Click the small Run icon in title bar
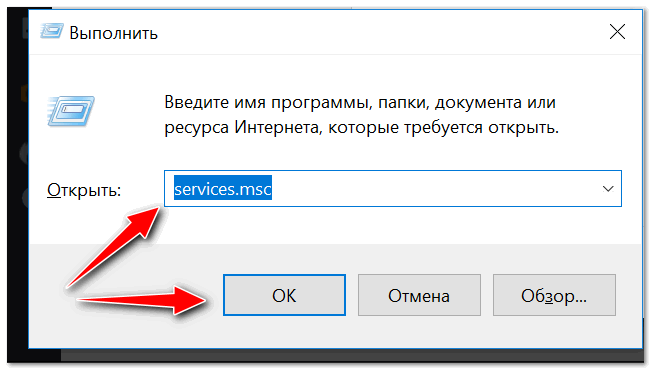The width and height of the screenshot is (651, 370). 52,32
